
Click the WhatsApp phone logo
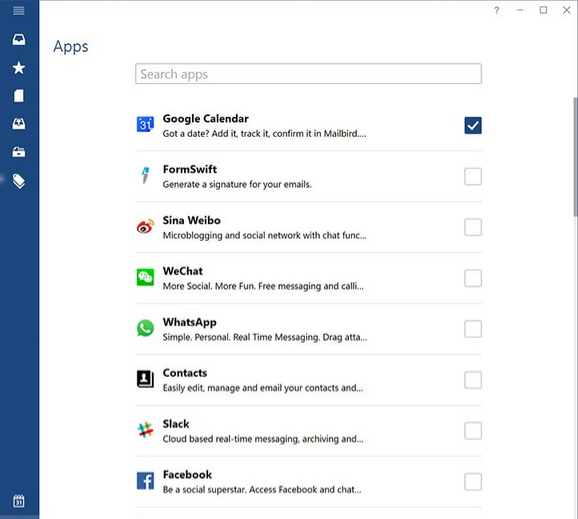tap(145, 328)
